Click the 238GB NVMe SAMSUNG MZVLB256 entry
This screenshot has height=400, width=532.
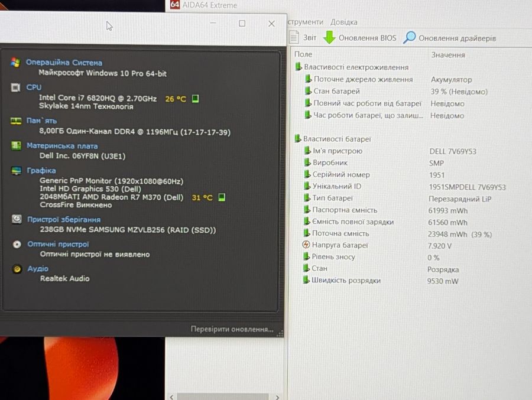[x=128, y=230]
